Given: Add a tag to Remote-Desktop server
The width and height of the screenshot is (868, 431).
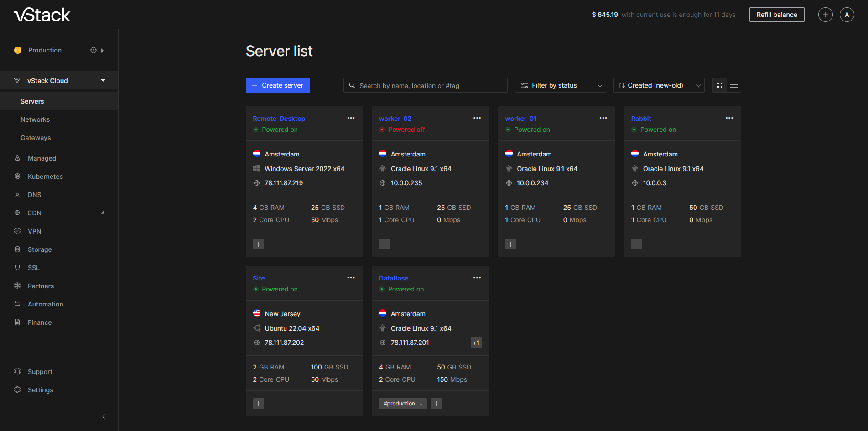Looking at the screenshot, I should (259, 244).
